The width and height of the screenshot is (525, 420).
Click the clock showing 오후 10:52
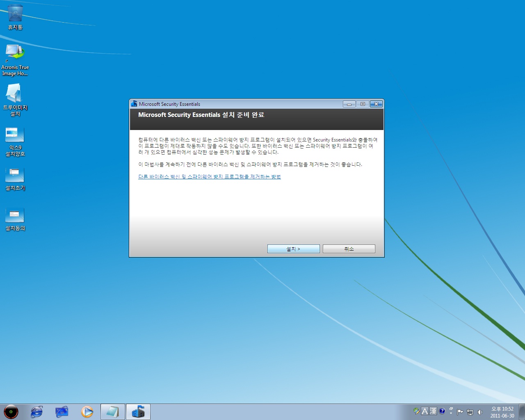[502, 412]
